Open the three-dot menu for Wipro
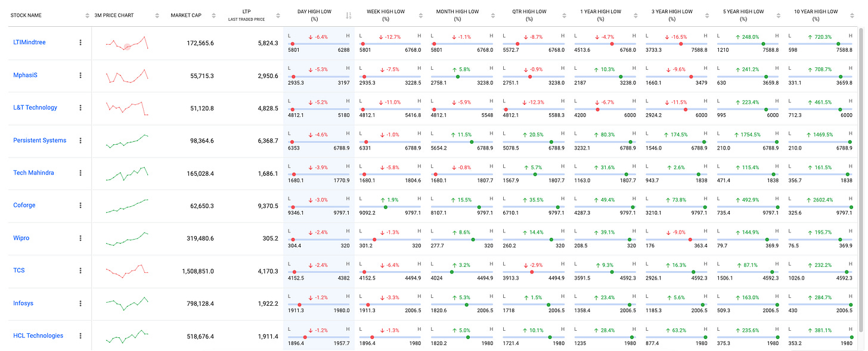 coord(80,238)
